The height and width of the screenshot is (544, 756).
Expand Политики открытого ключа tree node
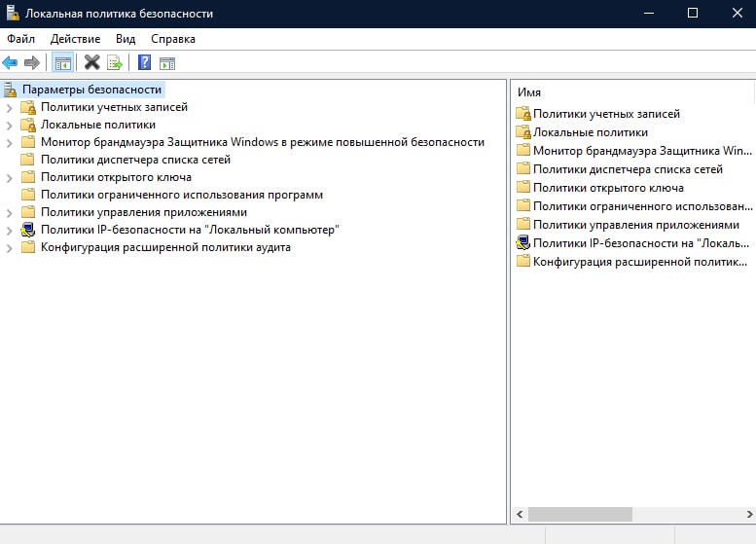click(9, 178)
